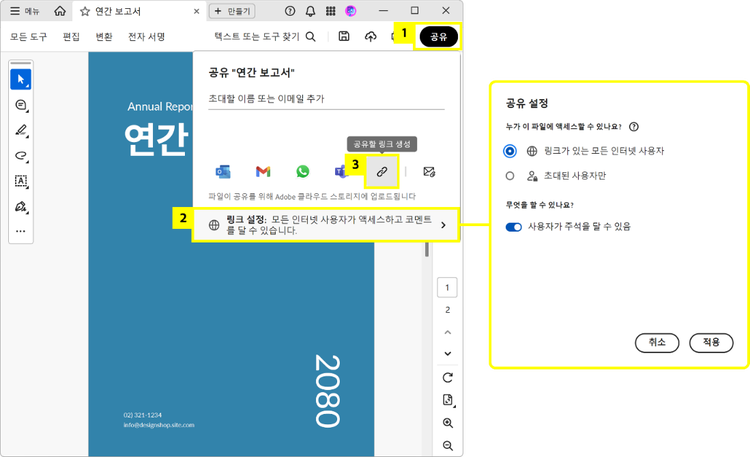Select the arrow selection tool
Image resolution: width=750 pixels, height=457 pixels.
(x=21, y=79)
